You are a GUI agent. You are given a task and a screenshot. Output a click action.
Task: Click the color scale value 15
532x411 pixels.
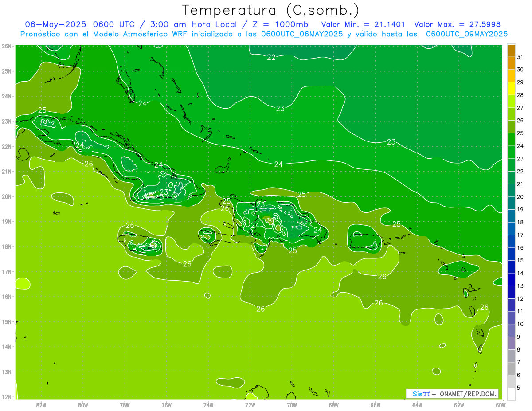point(520,260)
